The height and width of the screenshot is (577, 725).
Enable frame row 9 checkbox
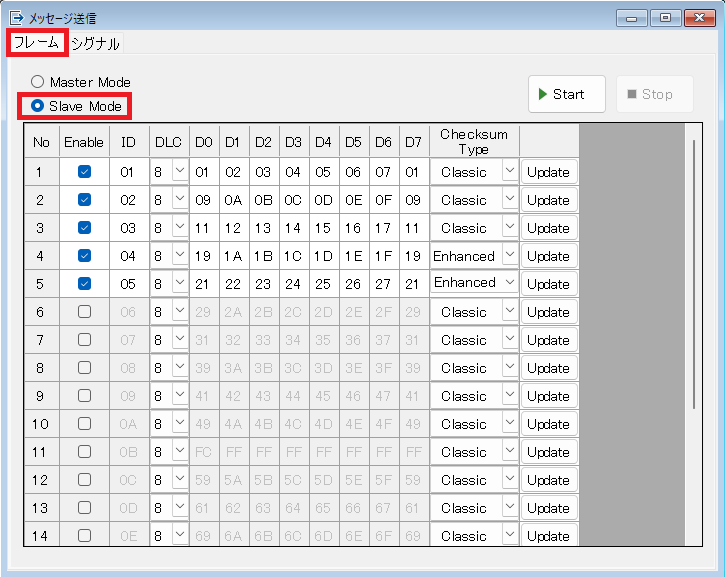(84, 396)
